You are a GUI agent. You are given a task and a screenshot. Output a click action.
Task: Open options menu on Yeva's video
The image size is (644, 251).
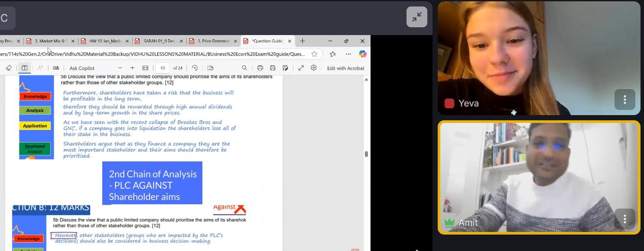[x=624, y=100]
